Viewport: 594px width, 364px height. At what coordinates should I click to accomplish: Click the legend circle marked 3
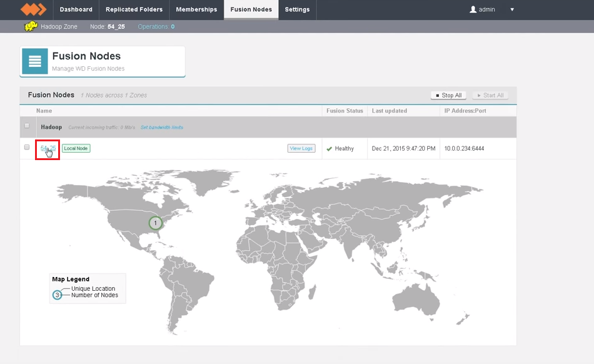(57, 295)
